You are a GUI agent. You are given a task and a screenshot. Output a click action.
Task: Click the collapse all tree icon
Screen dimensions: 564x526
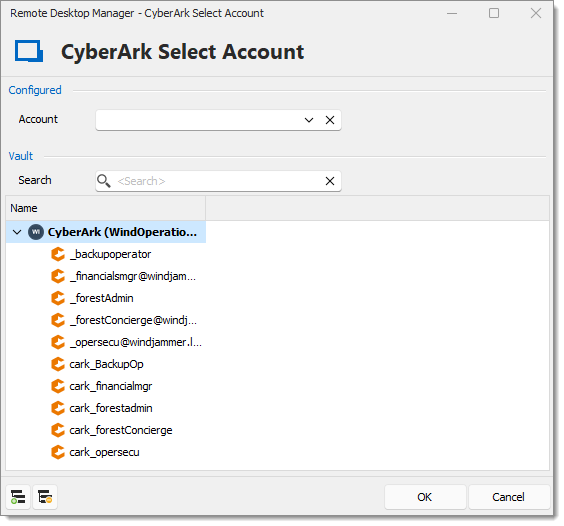click(45, 497)
